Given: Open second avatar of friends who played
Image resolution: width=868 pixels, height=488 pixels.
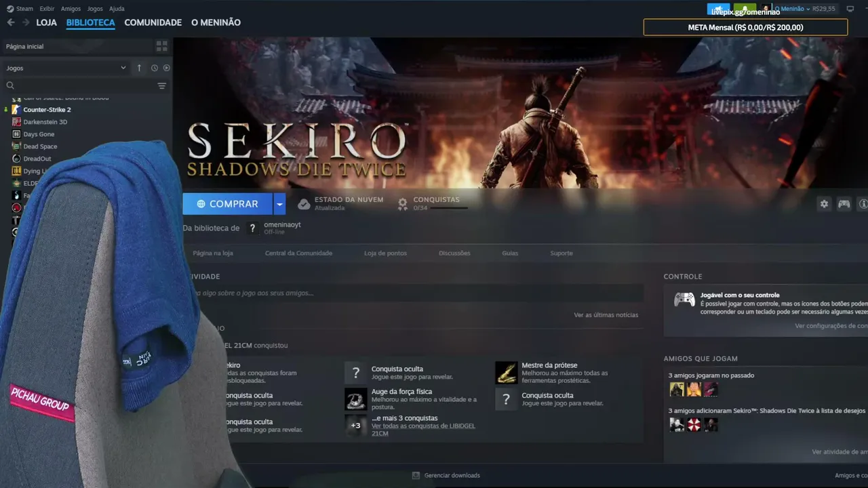Looking at the screenshot, I should pos(694,389).
